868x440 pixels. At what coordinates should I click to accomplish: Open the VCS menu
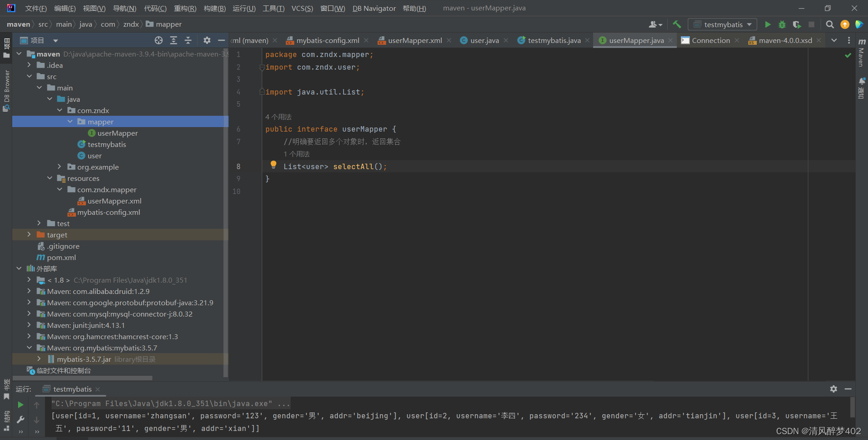302,8
